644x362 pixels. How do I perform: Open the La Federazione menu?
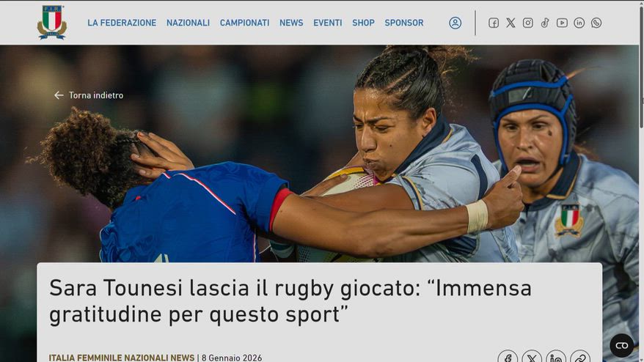(122, 23)
